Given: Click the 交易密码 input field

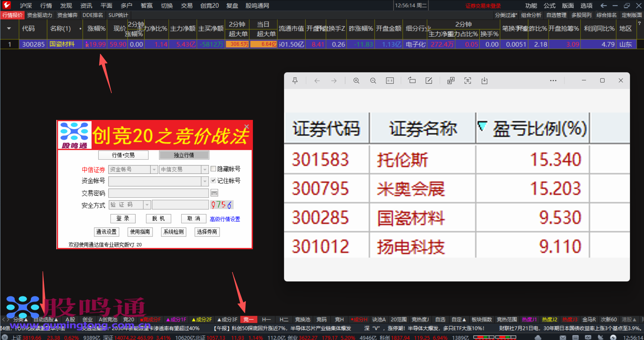Looking at the screenshot, I should tap(158, 193).
